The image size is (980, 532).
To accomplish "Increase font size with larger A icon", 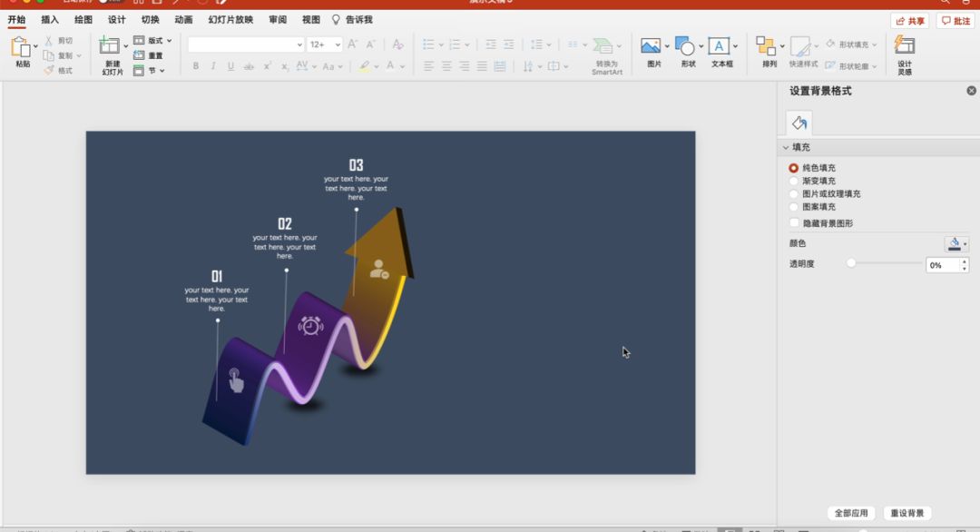I will coord(352,44).
